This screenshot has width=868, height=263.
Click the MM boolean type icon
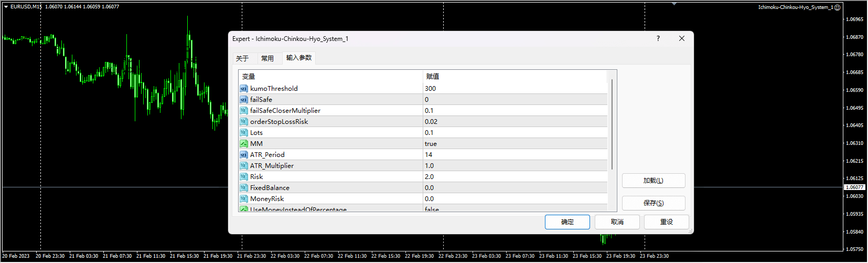(x=244, y=144)
